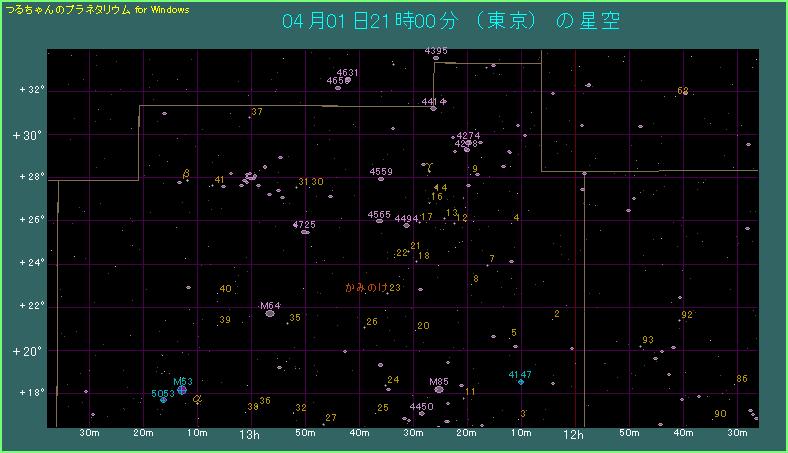Screen dimensions: 788x453
Task: Click the NGC 4565 galaxy symbol
Action: pos(380,221)
